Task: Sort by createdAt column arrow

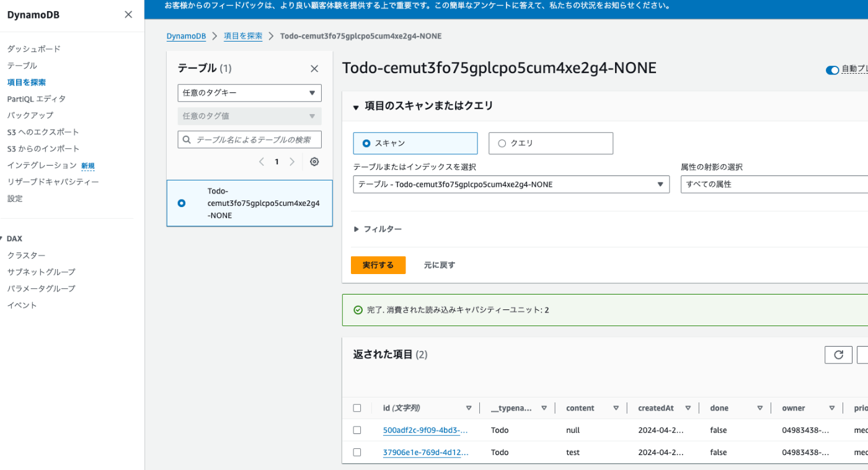Action: [x=688, y=408]
